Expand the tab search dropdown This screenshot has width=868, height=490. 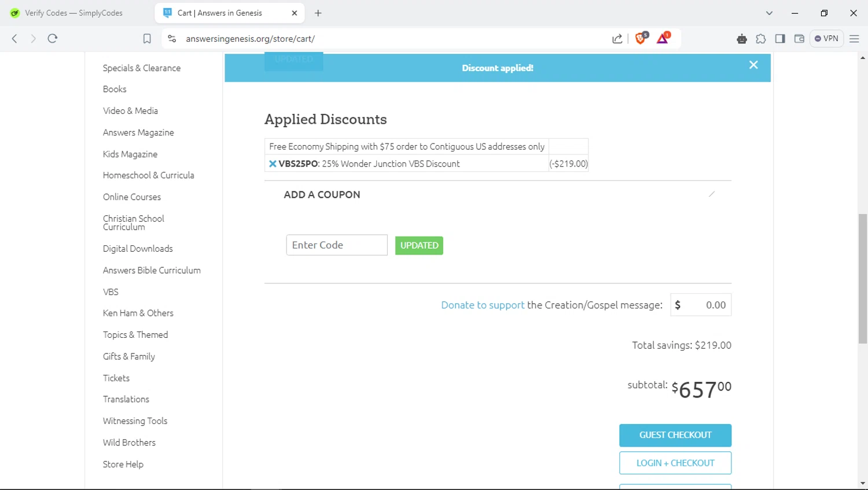click(769, 13)
